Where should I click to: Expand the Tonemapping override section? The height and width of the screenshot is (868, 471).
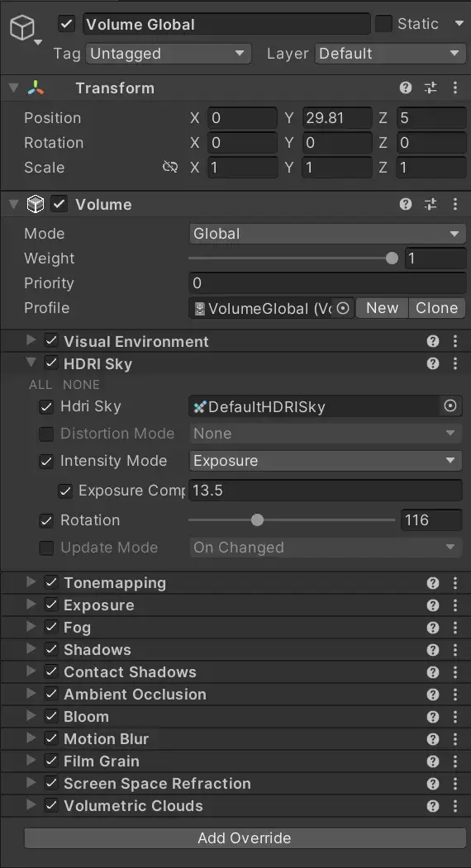point(31,582)
